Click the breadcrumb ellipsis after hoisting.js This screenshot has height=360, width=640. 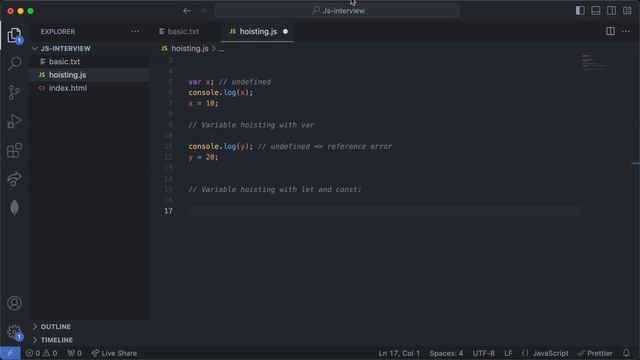tap(221, 49)
